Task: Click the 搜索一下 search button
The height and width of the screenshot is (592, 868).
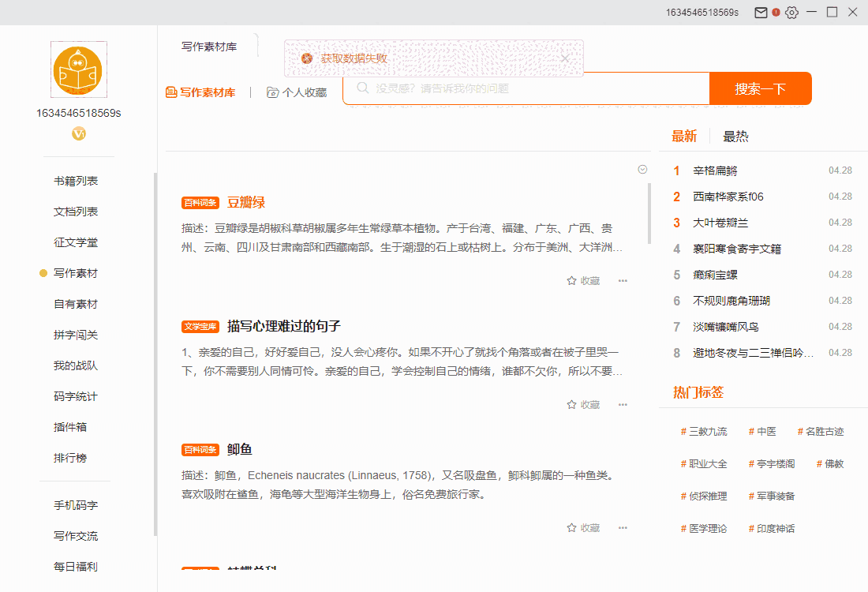Action: pyautogui.click(x=760, y=88)
